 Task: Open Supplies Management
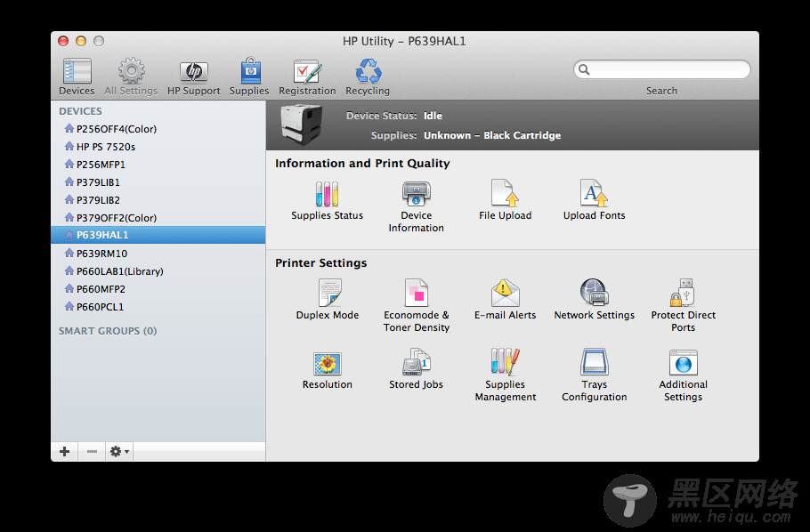click(x=506, y=375)
